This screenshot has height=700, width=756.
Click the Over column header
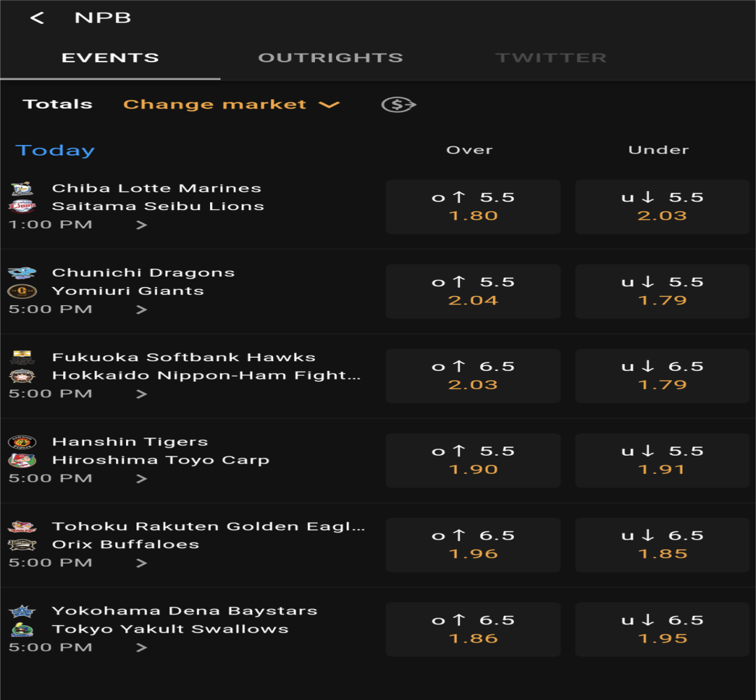[x=470, y=150]
